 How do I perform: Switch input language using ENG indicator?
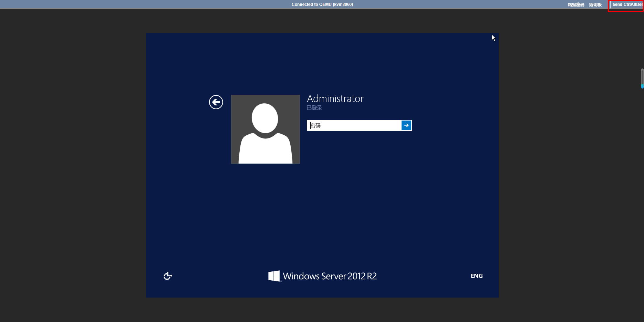pyautogui.click(x=477, y=276)
